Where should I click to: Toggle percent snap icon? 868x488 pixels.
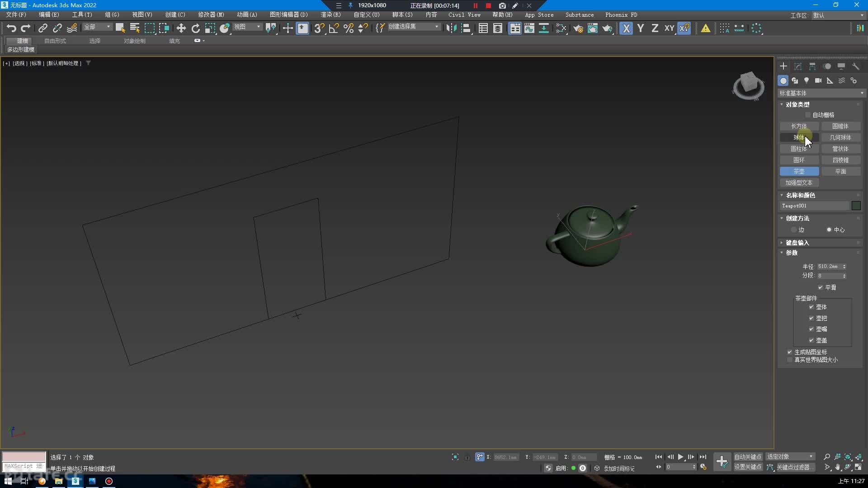[x=348, y=28]
